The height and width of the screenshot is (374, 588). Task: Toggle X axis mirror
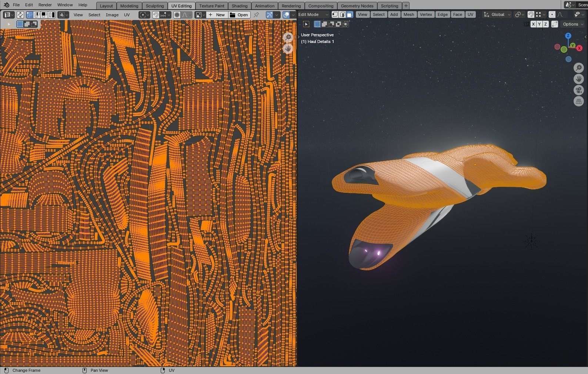(x=533, y=24)
